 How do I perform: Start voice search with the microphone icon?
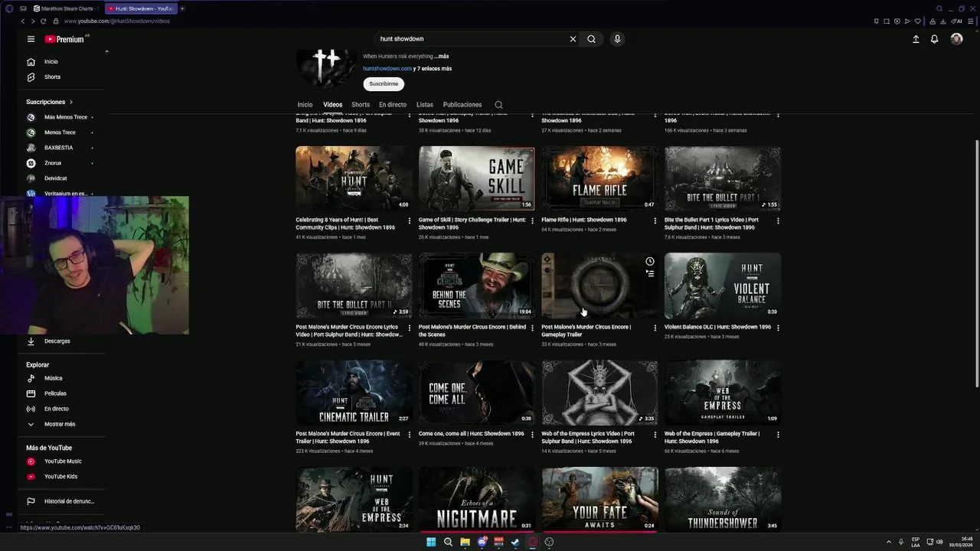click(x=617, y=39)
